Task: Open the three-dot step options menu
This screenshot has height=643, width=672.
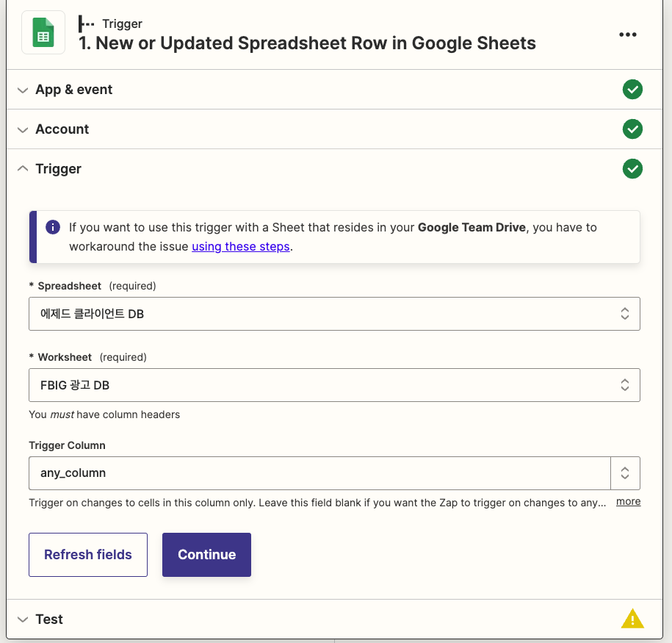Action: click(627, 35)
